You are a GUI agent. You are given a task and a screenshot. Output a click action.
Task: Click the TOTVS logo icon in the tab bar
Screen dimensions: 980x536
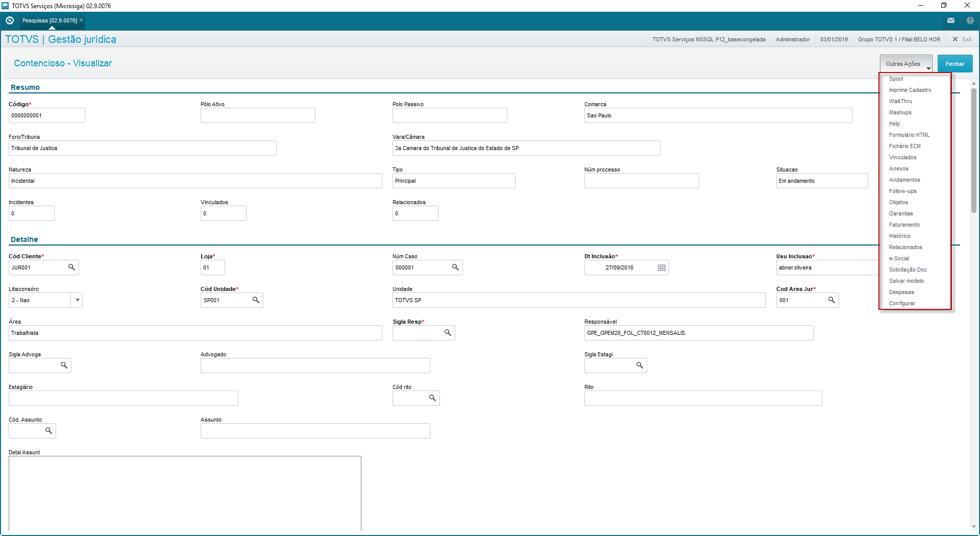coord(10,20)
